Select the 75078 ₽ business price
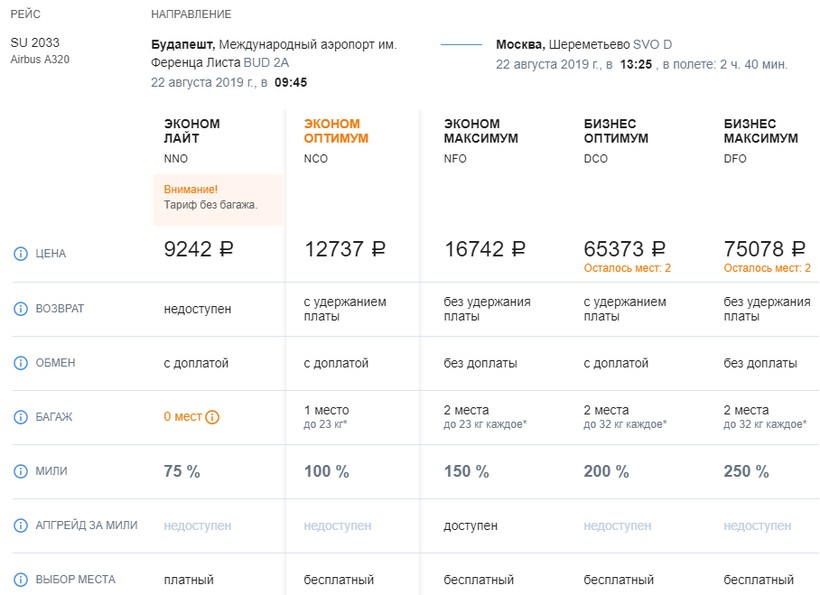Image resolution: width=820 pixels, height=595 pixels. click(x=765, y=250)
